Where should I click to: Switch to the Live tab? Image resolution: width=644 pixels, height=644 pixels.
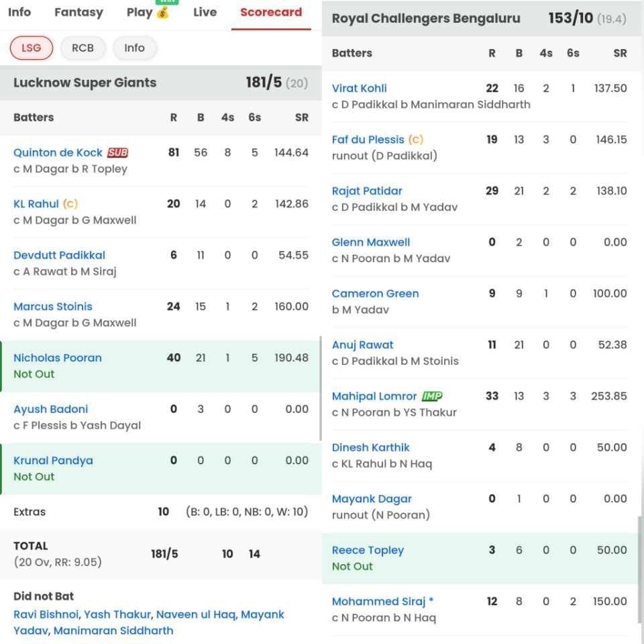coord(205,11)
